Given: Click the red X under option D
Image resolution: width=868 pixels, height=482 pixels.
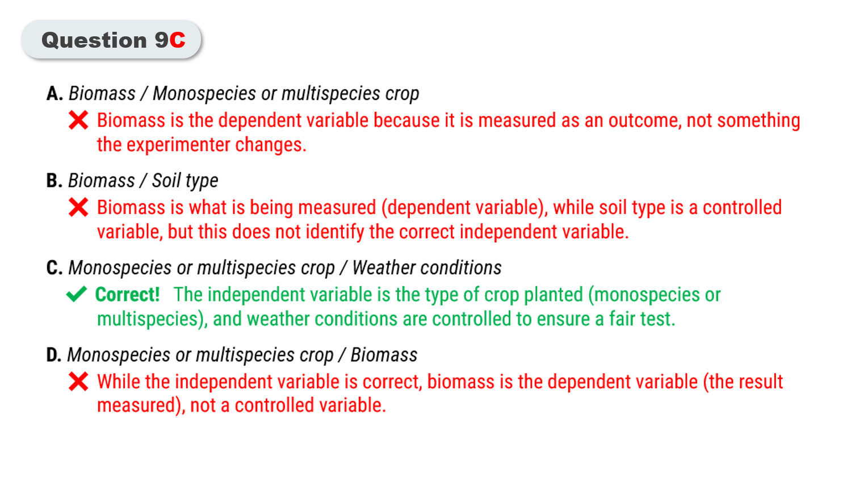Looking at the screenshot, I should tap(78, 382).
